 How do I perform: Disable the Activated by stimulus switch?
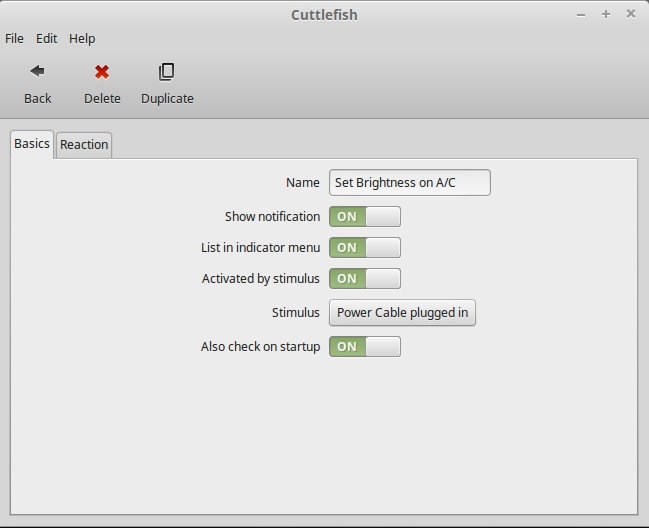(364, 279)
